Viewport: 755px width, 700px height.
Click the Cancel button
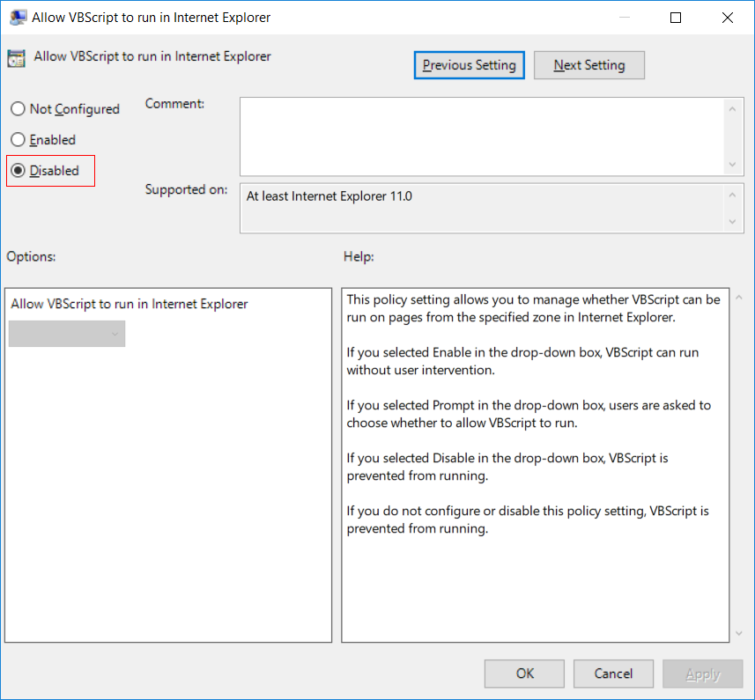coord(613,674)
